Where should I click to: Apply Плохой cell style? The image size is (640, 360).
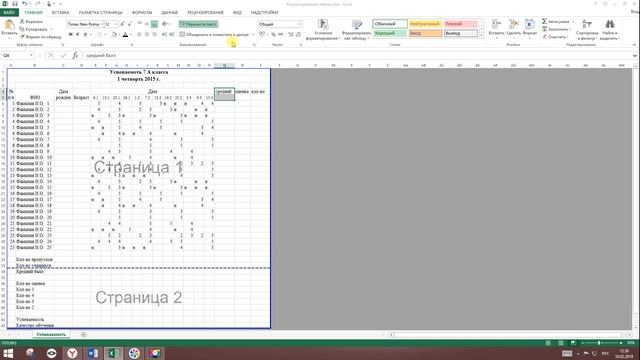460,24
